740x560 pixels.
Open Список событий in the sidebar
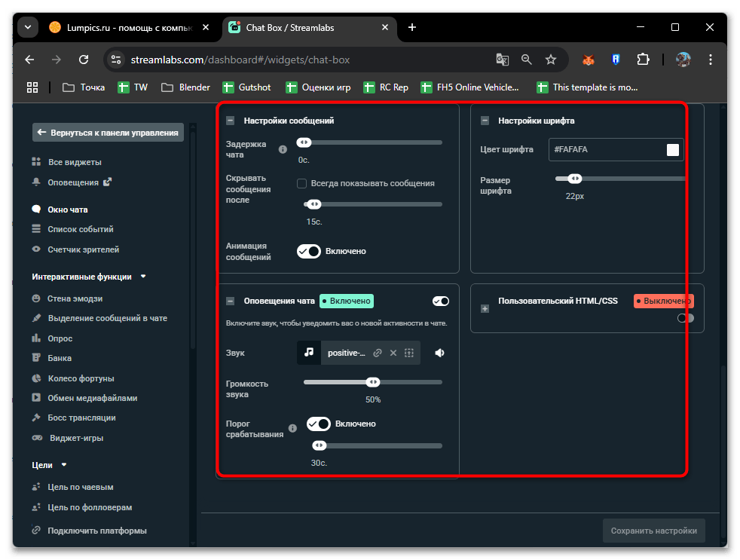(x=80, y=229)
